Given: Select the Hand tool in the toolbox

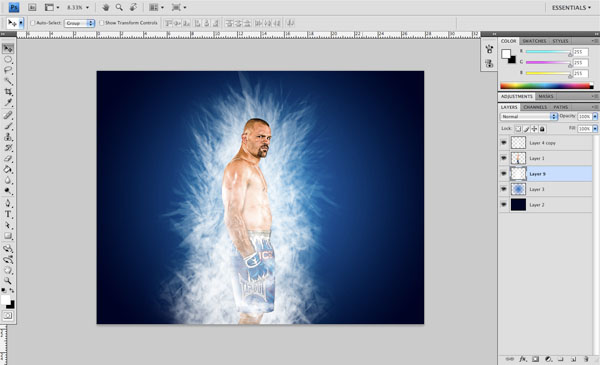Looking at the screenshot, I should [x=8, y=270].
